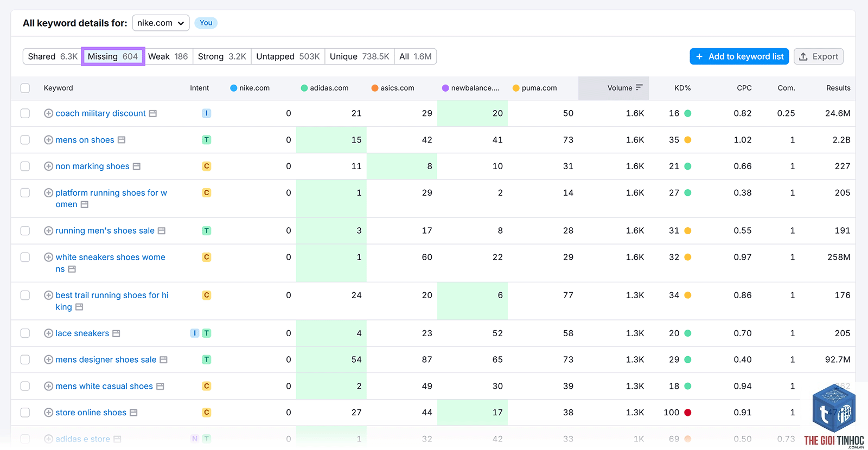868x450 pixels.
Task: Click Add to keyword list button
Action: pos(739,56)
